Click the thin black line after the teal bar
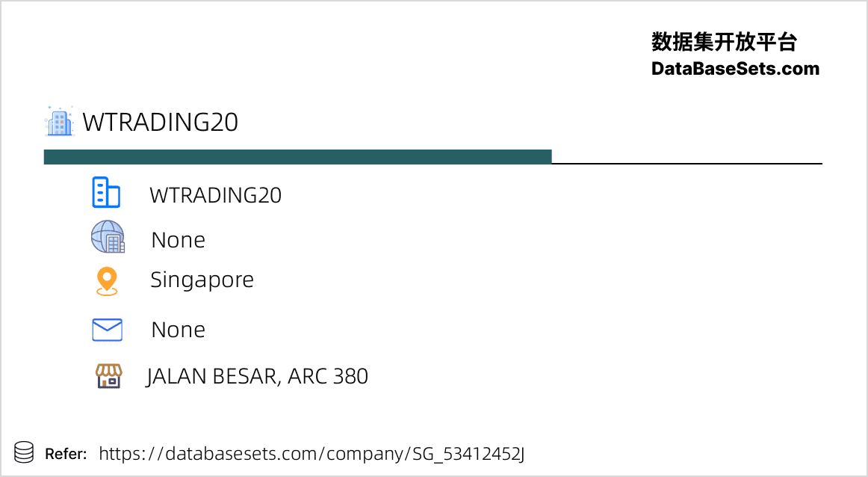 coord(687,164)
